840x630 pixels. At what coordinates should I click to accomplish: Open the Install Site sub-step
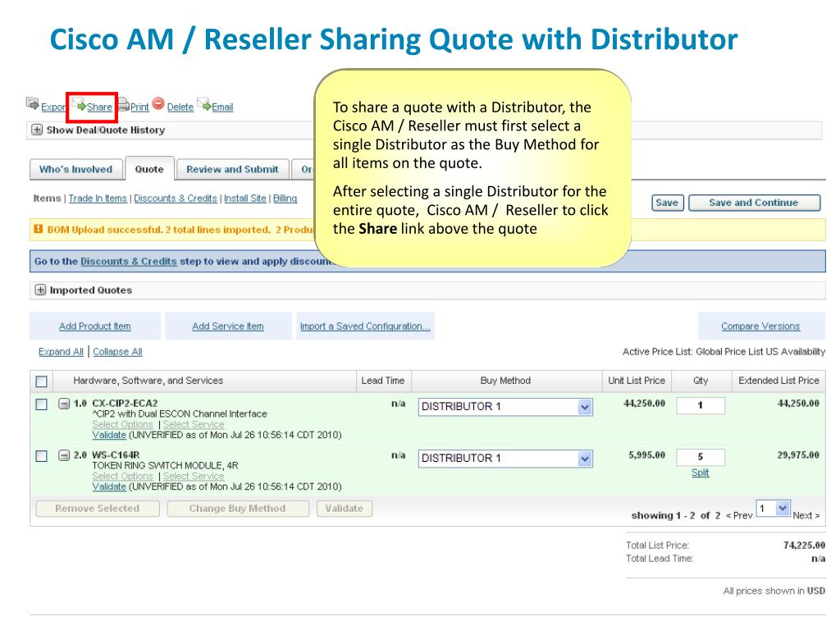click(244, 199)
